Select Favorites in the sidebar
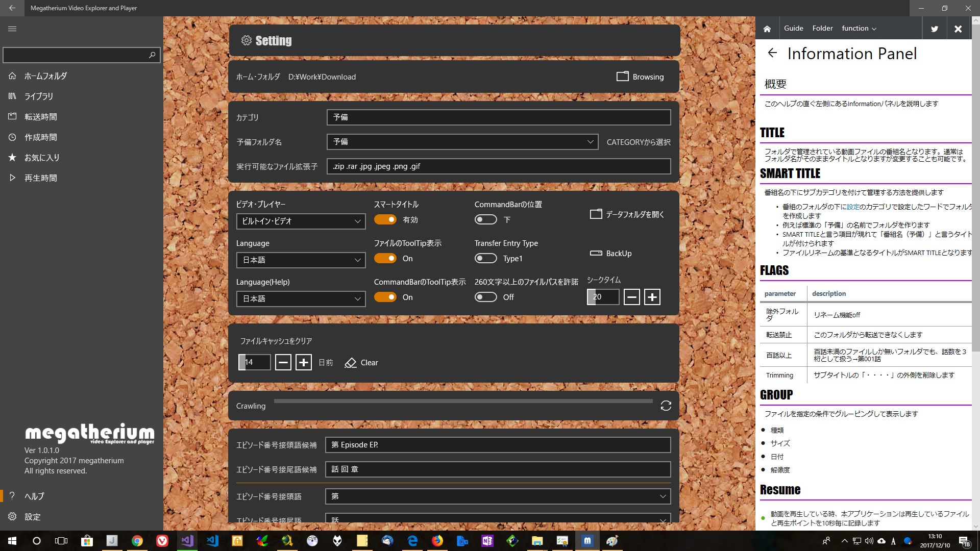The image size is (980, 551). tap(42, 158)
